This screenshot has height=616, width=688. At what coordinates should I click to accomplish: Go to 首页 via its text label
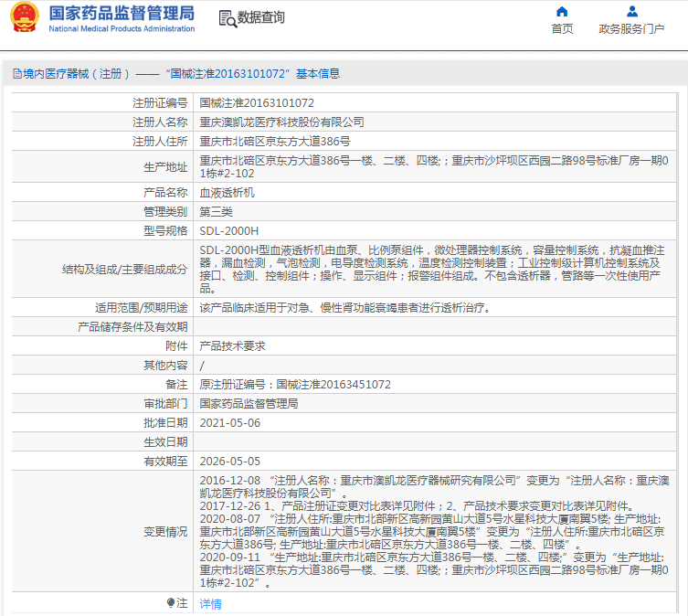562,29
